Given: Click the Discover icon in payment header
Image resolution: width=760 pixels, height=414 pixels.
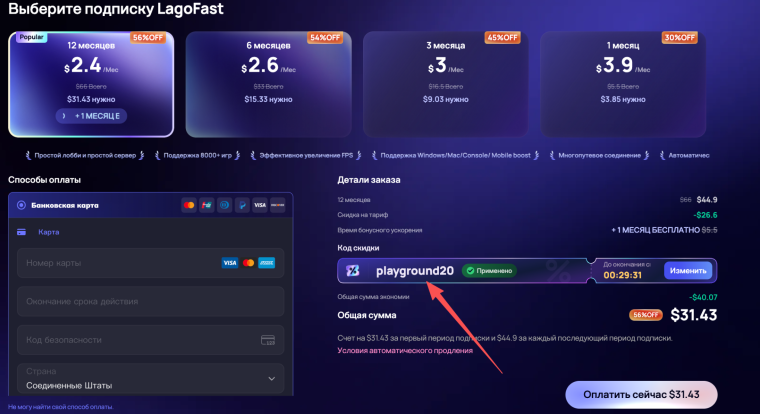Looking at the screenshot, I should click(x=278, y=205).
